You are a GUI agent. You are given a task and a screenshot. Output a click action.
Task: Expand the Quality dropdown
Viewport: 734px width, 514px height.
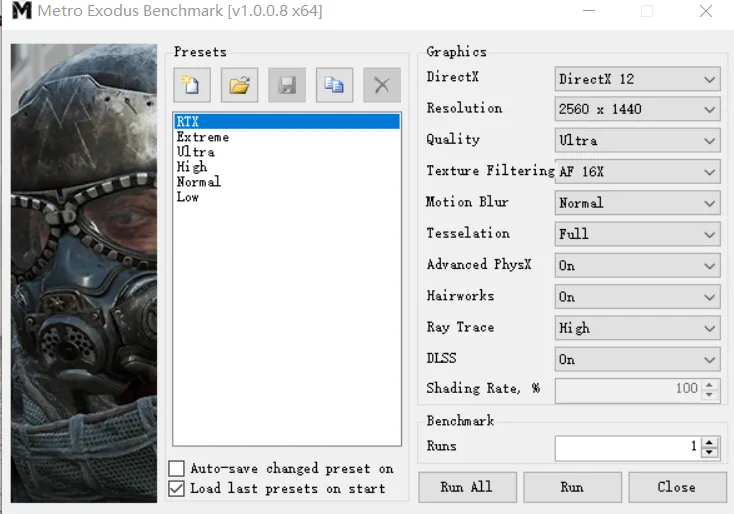tap(637, 140)
